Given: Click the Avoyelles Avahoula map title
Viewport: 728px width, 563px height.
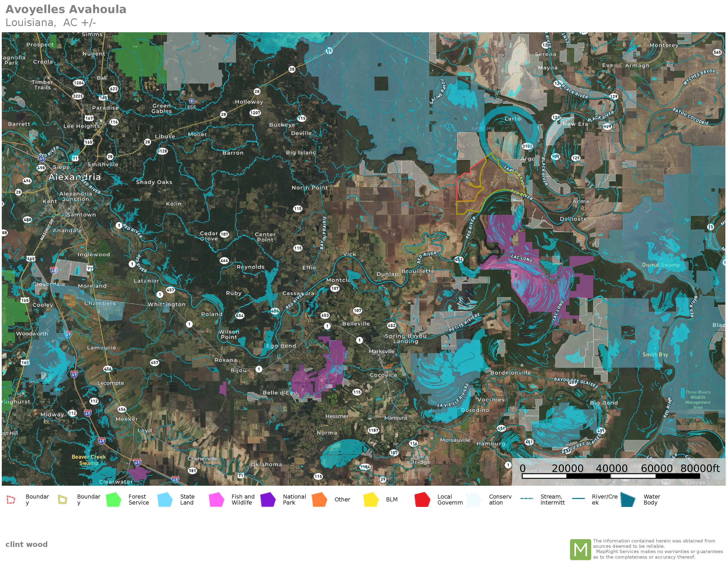Looking at the screenshot, I should (x=66, y=9).
